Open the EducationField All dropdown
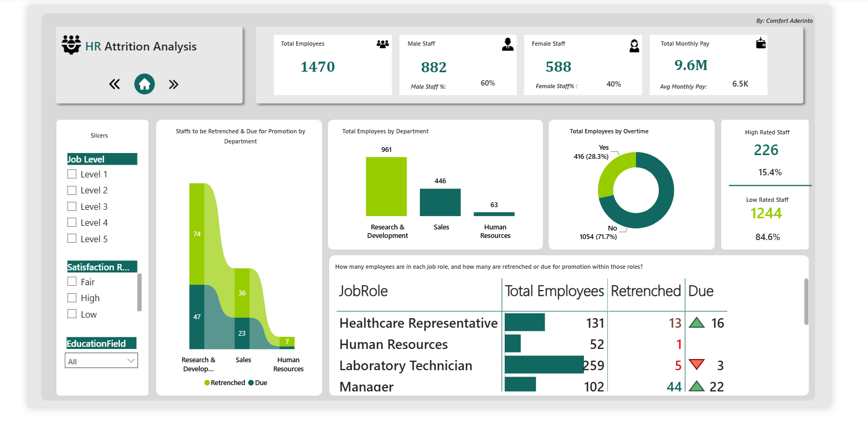Image resolution: width=868 pixels, height=435 pixels. [101, 361]
